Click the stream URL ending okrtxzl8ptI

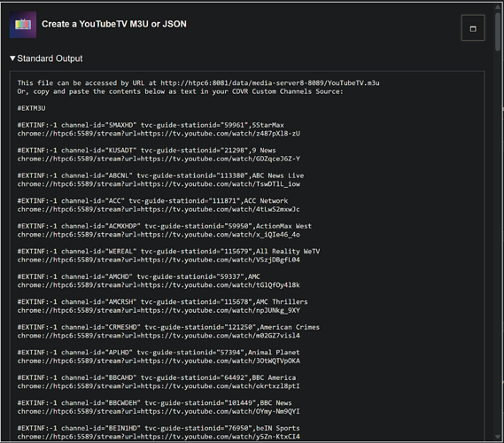pyautogui.click(x=159, y=386)
